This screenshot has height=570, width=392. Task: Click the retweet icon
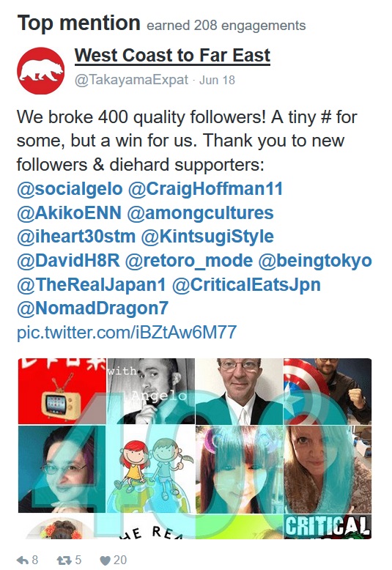click(64, 560)
